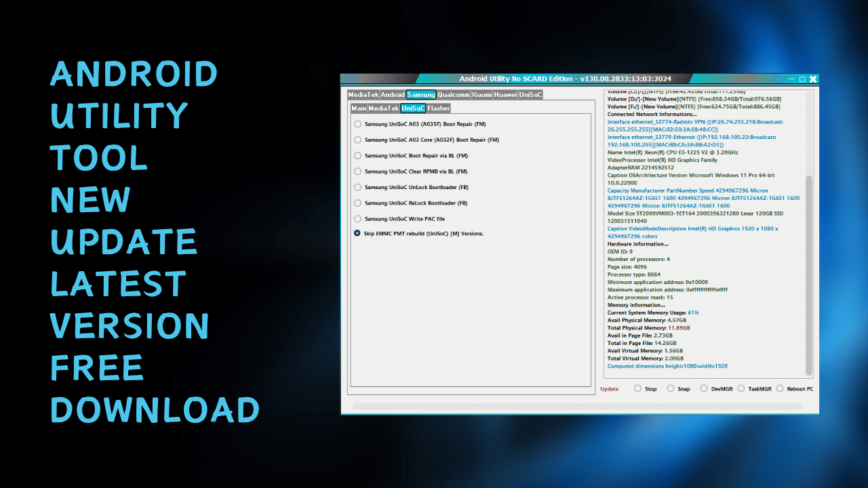The image size is (868, 488).
Task: Click the Volume [F:/] New Volume line
Action: pyautogui.click(x=694, y=106)
